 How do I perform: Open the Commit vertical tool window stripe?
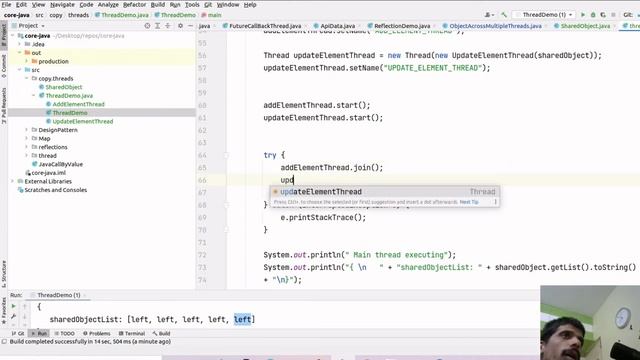4,66
